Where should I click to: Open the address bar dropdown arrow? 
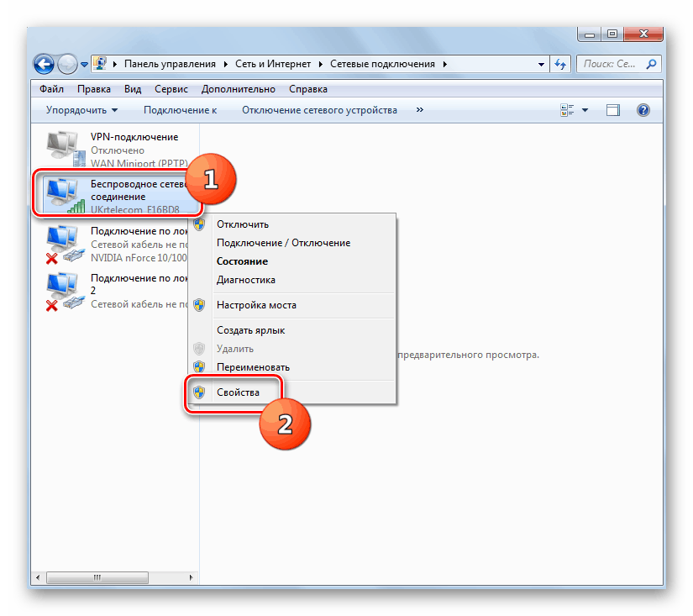pyautogui.click(x=541, y=64)
